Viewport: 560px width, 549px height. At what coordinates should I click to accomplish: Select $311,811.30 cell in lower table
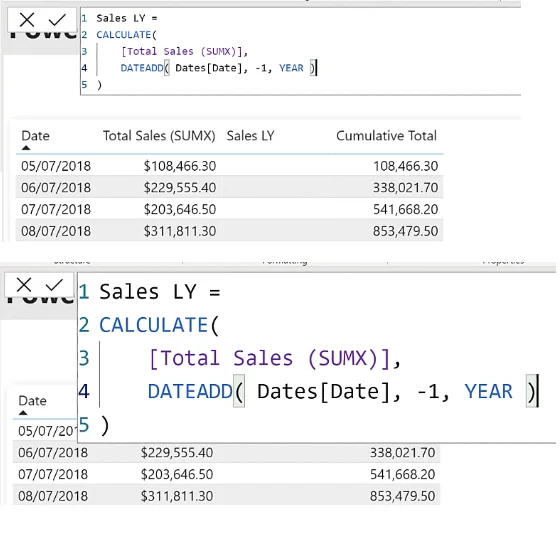177,496
